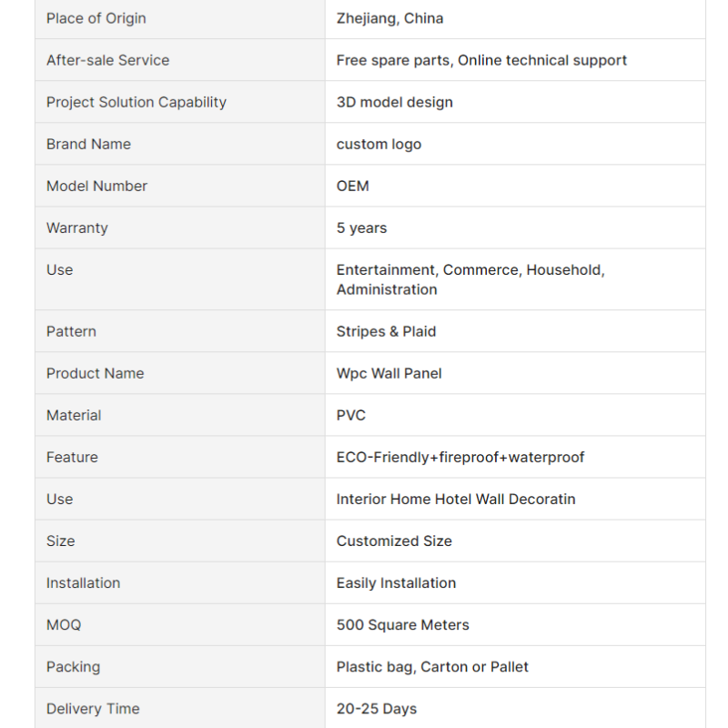Click the 'OEM' model number value
This screenshot has height=728, width=728.
click(x=353, y=186)
